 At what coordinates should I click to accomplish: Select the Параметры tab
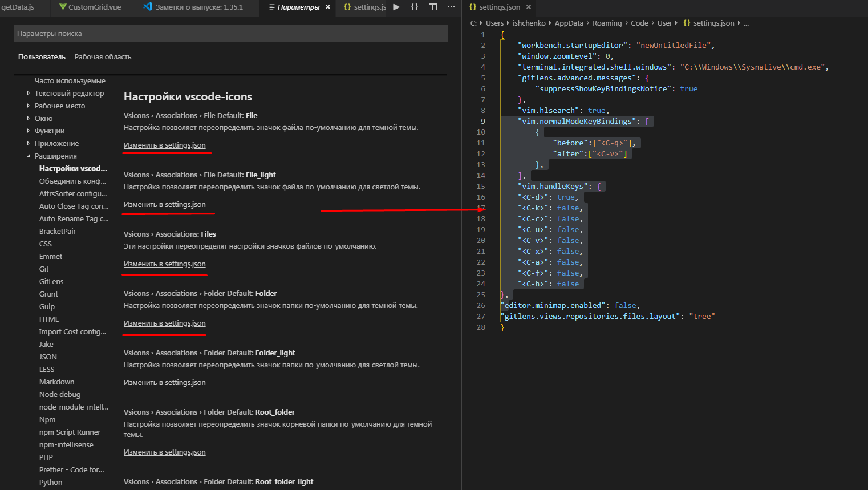pyautogui.click(x=298, y=7)
